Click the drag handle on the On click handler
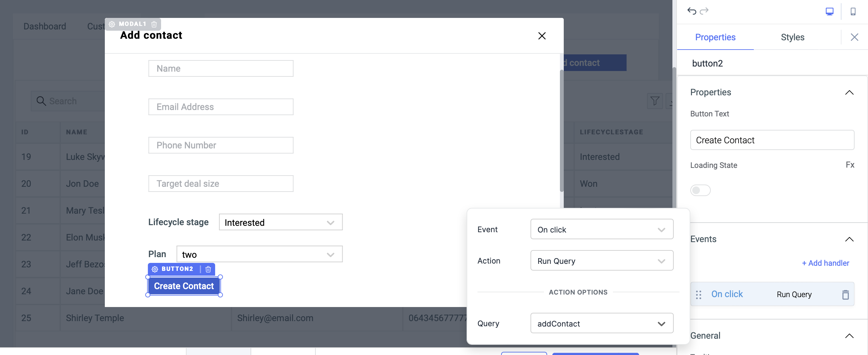 point(699,294)
